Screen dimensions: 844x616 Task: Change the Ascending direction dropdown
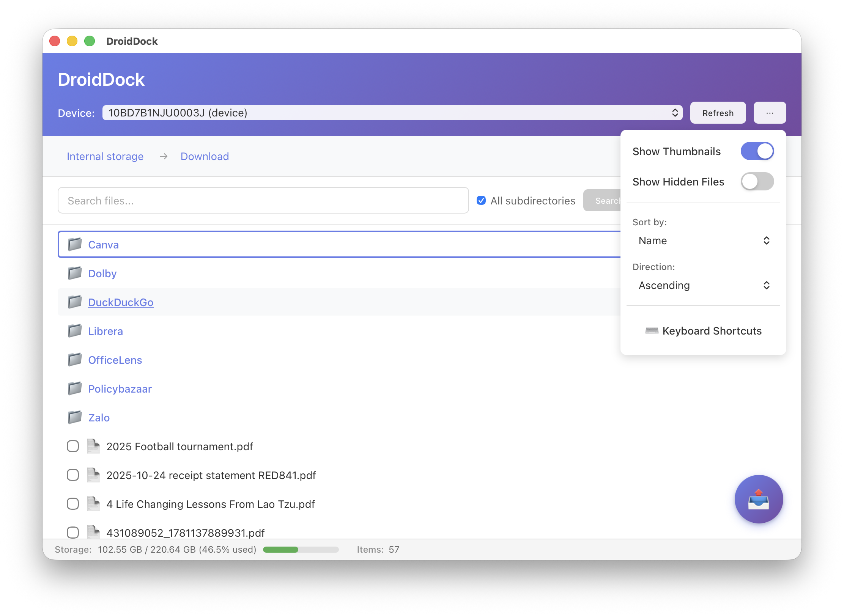[x=703, y=285]
